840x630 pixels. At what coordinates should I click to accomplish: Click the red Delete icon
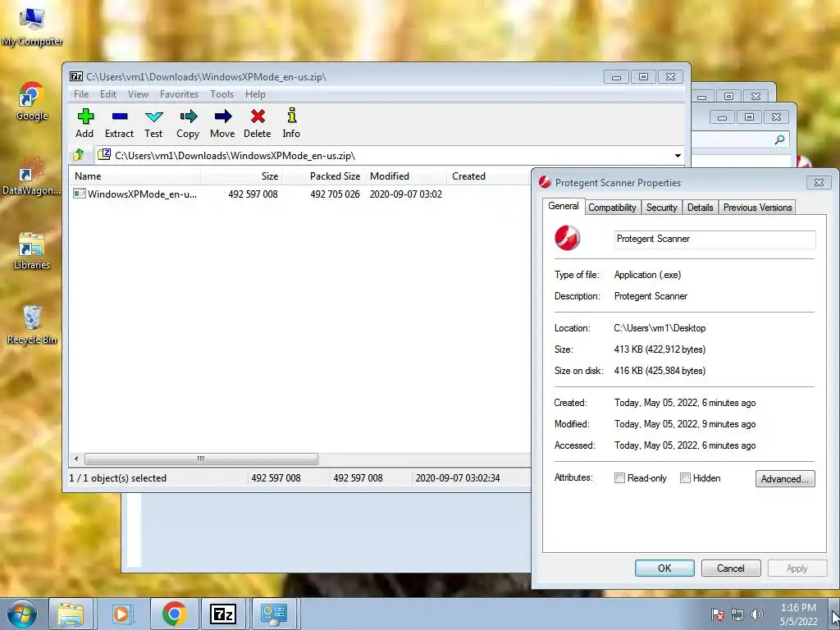(x=258, y=116)
